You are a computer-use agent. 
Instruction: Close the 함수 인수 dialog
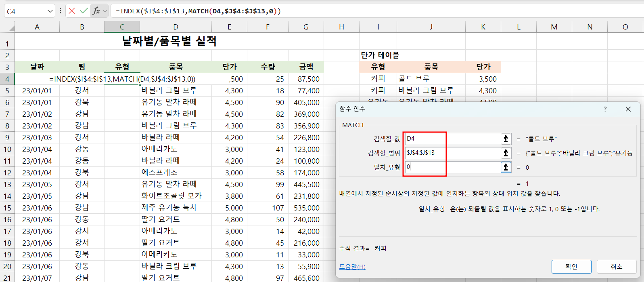628,109
